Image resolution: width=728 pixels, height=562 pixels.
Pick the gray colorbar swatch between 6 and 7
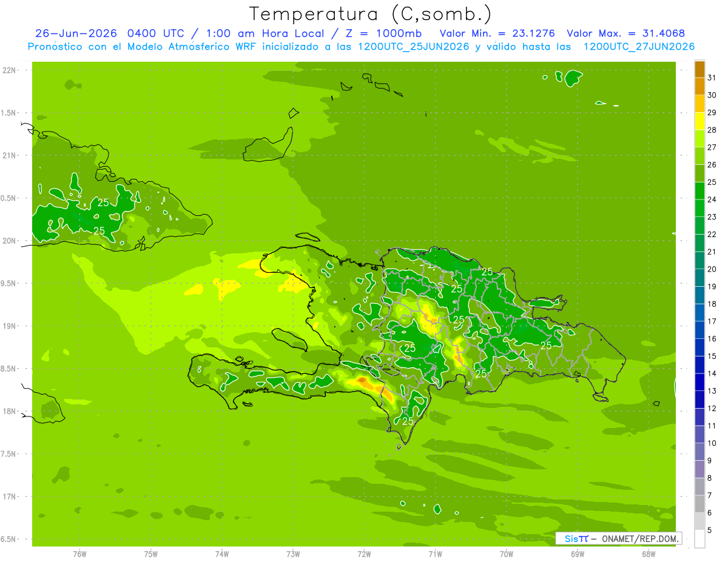pos(699,504)
